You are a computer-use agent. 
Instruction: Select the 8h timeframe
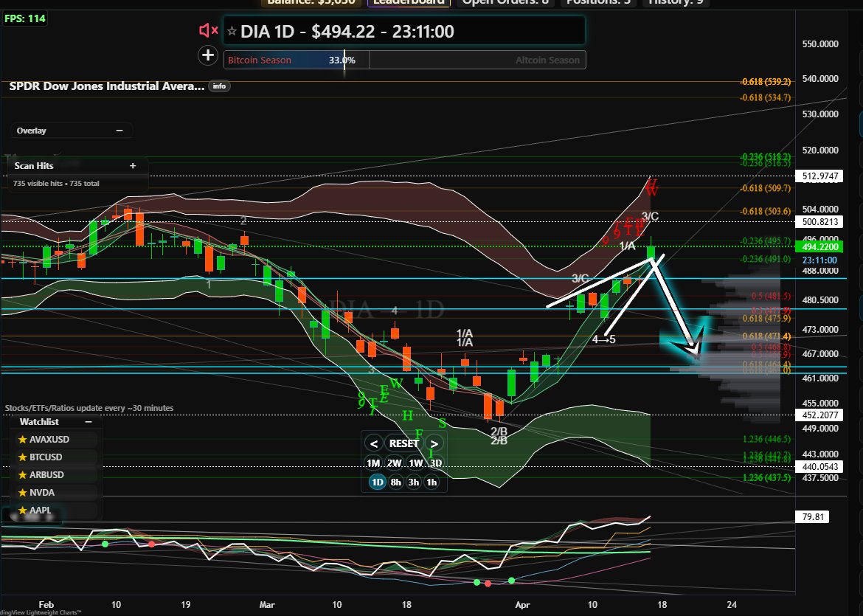[x=396, y=482]
